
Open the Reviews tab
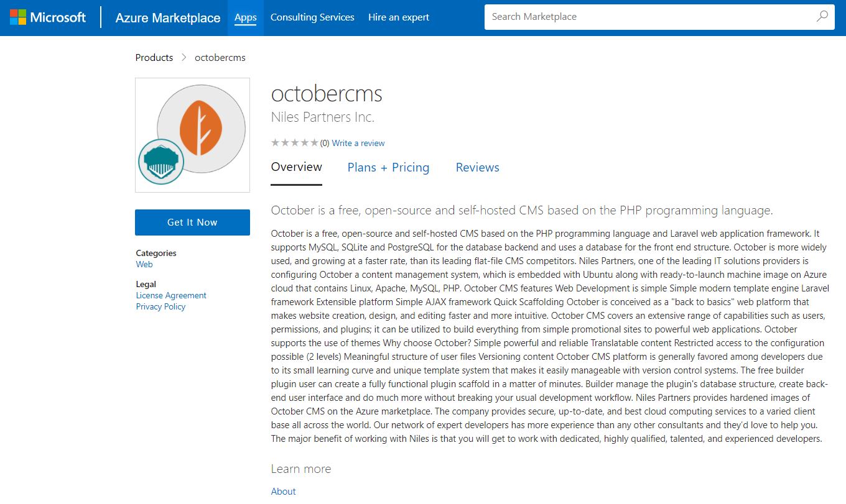click(478, 167)
